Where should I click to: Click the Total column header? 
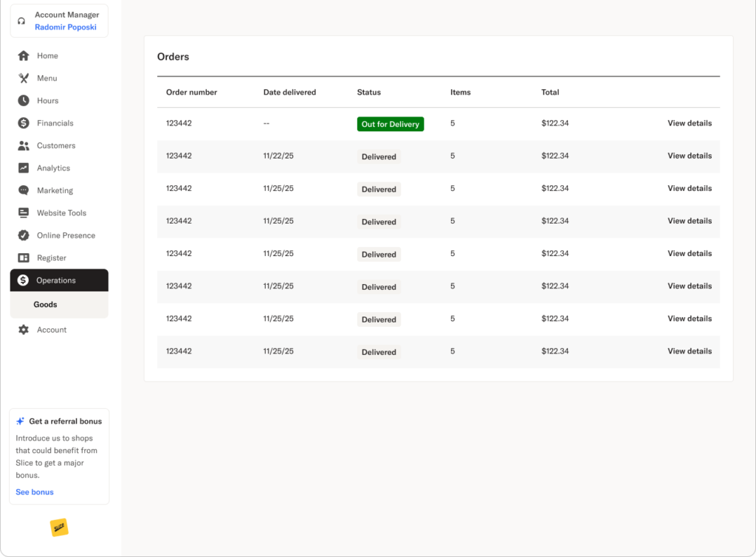coord(550,92)
